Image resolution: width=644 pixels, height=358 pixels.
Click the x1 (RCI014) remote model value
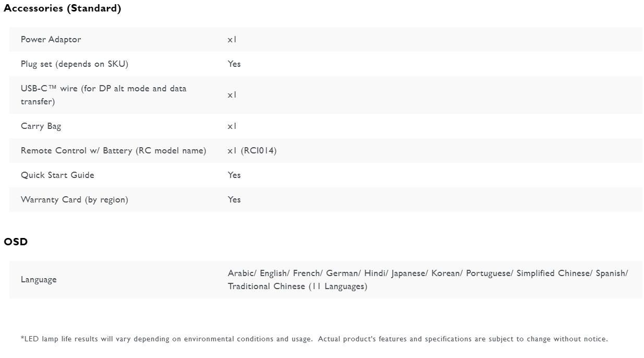tap(252, 151)
